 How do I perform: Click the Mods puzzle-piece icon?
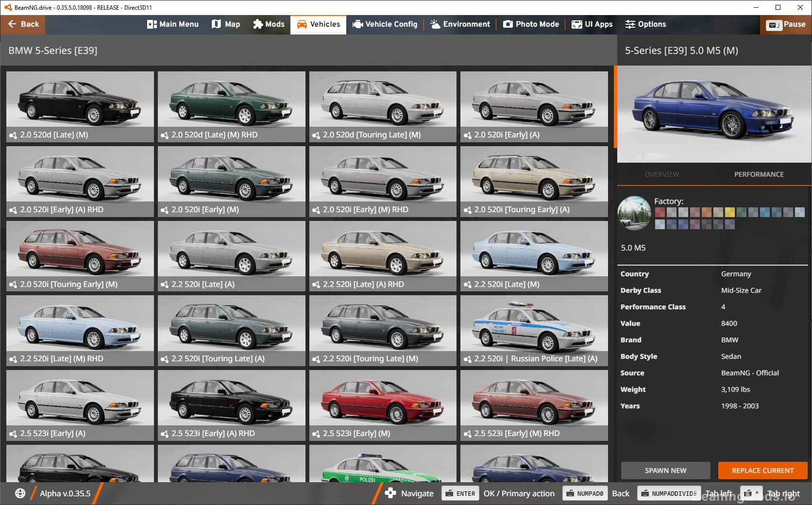257,24
